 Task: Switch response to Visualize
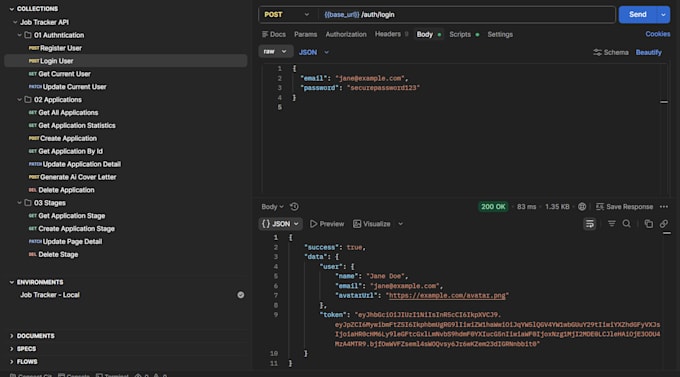372,224
